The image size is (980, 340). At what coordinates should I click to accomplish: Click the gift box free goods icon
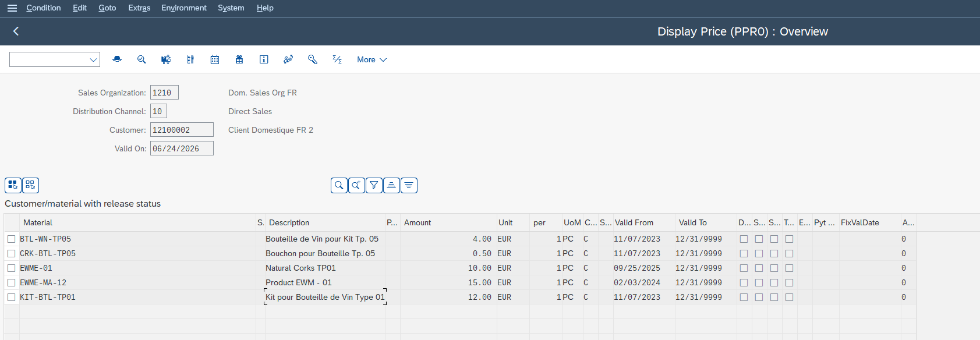pyautogui.click(x=239, y=59)
